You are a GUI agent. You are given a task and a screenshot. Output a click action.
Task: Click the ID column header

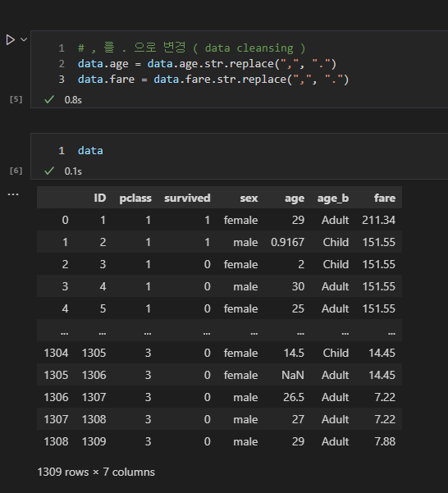[100, 198]
